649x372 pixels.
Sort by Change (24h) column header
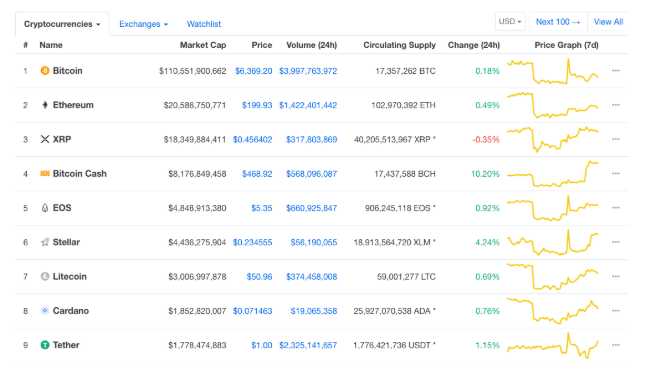(x=474, y=45)
